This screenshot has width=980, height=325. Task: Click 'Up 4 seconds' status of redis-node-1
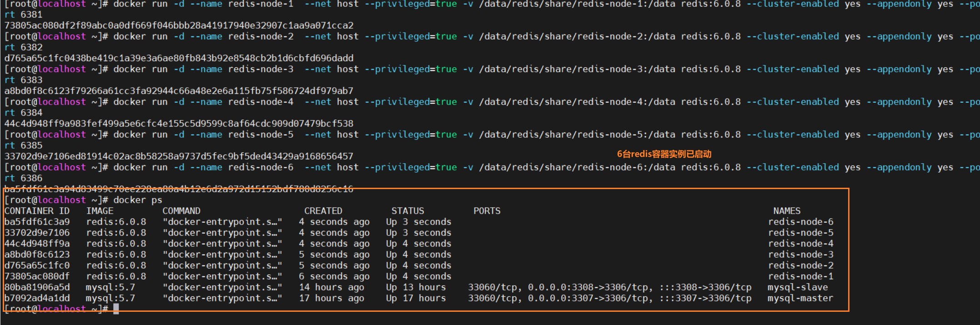pos(419,276)
